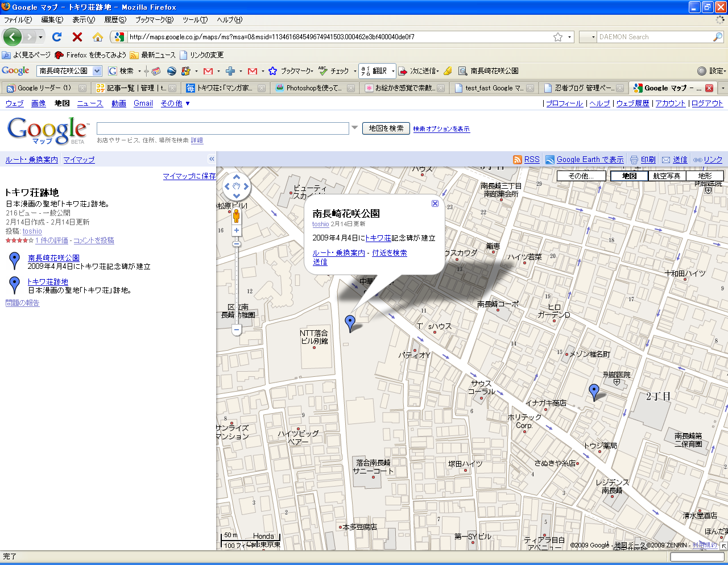Image resolution: width=728 pixels, height=565 pixels.
Task: Open the ブックマーク menu
Action: tap(154, 20)
